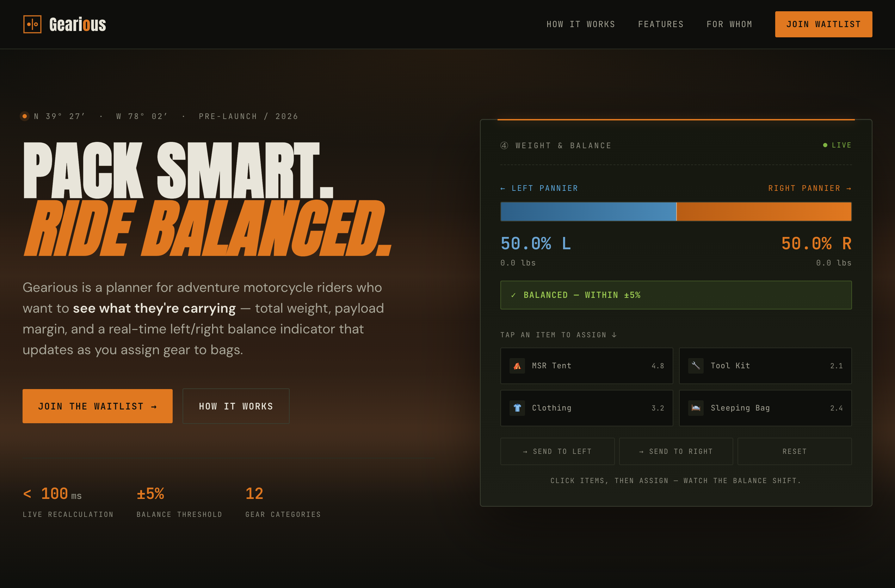Click the t-shirt icon for Clothing

click(517, 408)
